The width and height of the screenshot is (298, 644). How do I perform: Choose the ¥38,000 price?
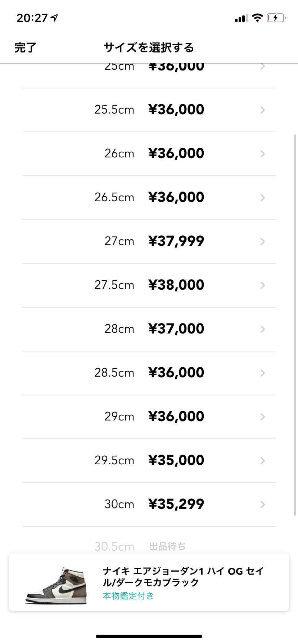coord(176,285)
